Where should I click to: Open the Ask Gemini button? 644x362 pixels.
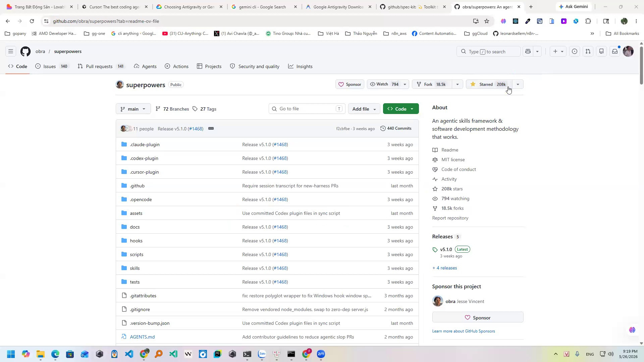[574, 7]
